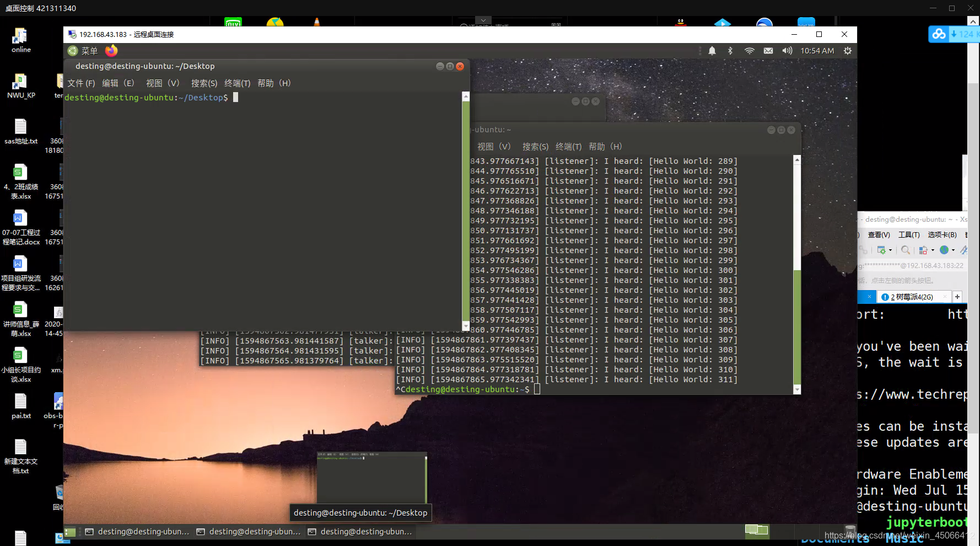Minimize the remote desktop connection window
This screenshot has height=546, width=980.
pos(794,34)
